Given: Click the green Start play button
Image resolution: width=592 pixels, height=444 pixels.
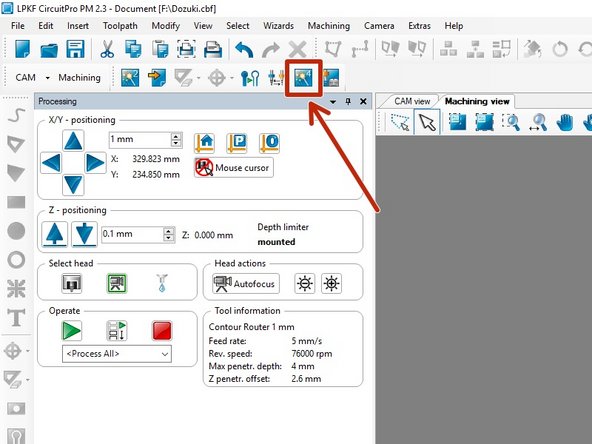Looking at the screenshot, I should click(71, 331).
